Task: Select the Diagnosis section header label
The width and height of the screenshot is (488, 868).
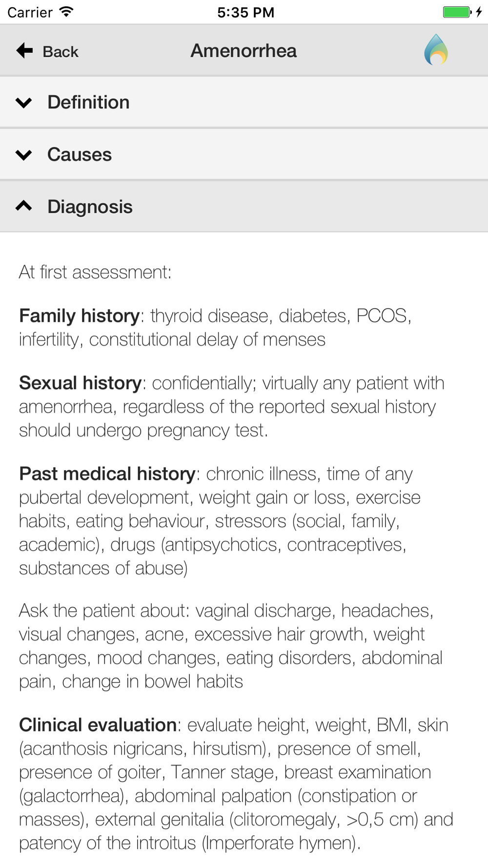Action: [x=90, y=207]
